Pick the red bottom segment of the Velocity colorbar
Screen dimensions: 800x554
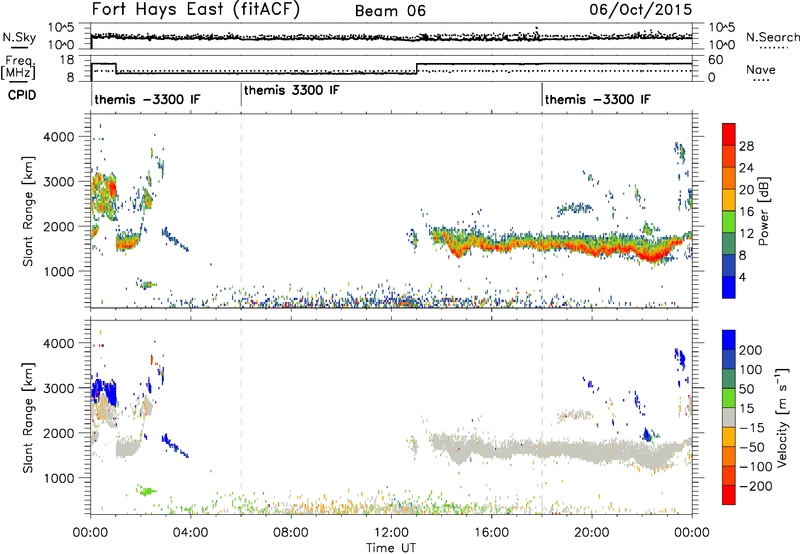point(729,495)
